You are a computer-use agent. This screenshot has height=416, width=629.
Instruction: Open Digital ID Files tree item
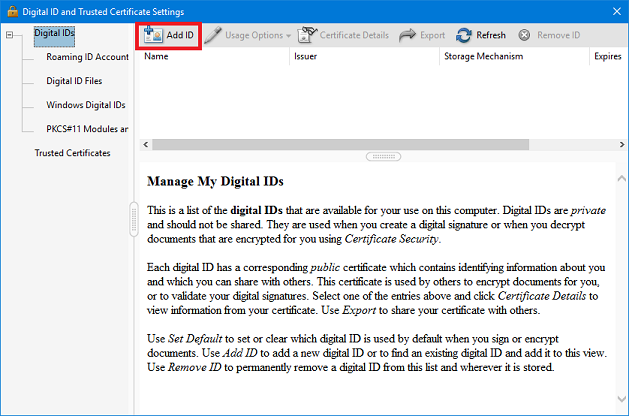tap(74, 81)
